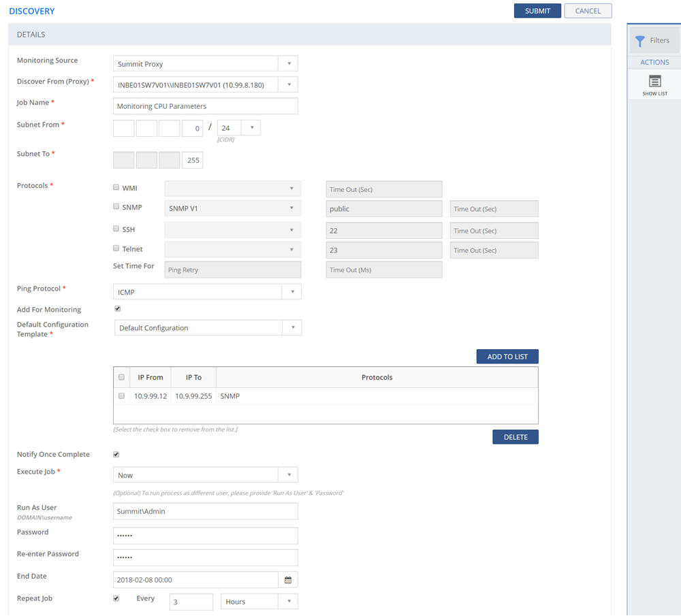This screenshot has width=681, height=616.
Task: Click the Submit button
Action: tap(537, 11)
